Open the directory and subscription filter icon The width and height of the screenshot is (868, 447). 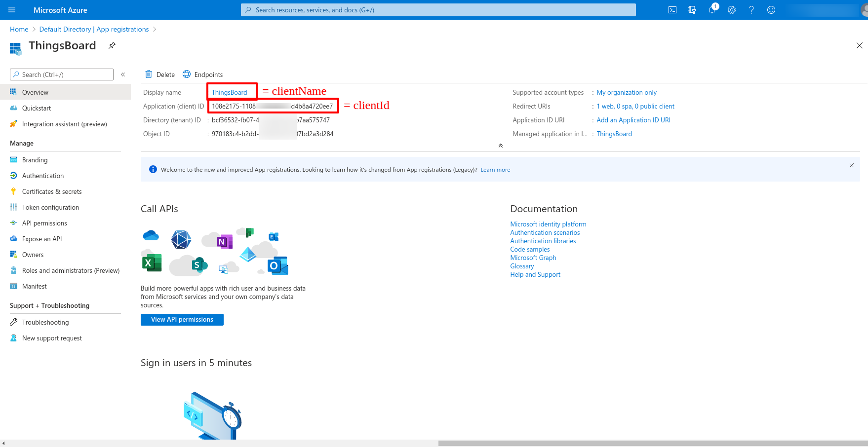pos(692,10)
